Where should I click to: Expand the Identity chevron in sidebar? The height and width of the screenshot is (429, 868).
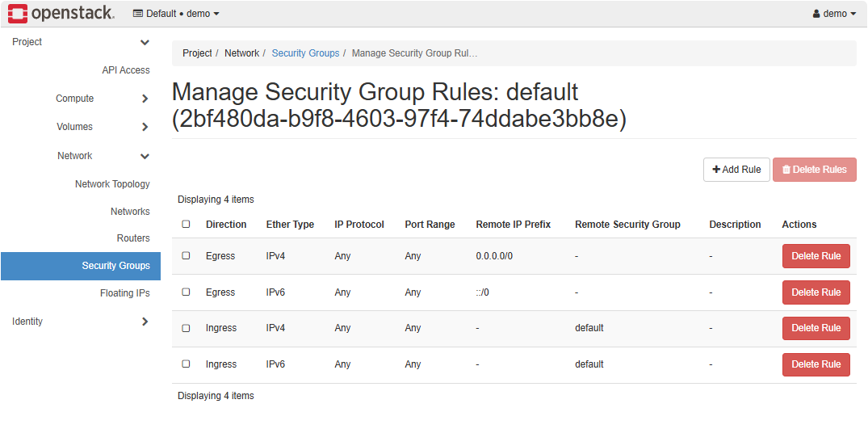coord(145,322)
